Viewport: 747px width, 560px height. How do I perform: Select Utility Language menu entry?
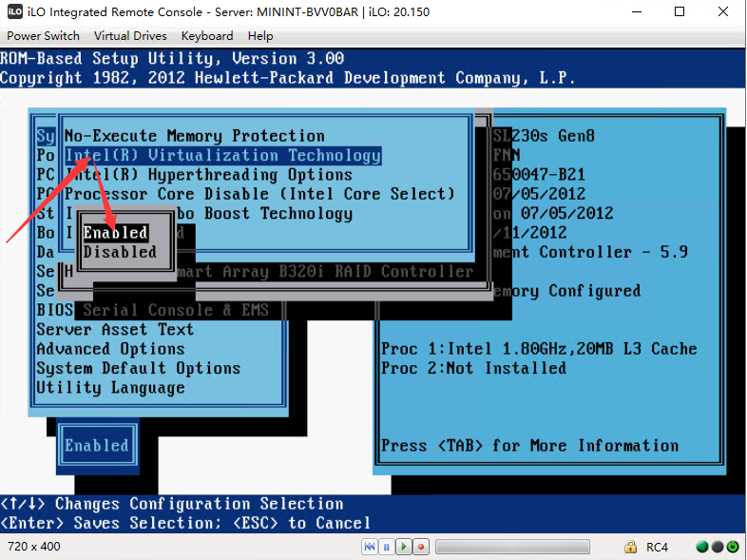coord(110,388)
